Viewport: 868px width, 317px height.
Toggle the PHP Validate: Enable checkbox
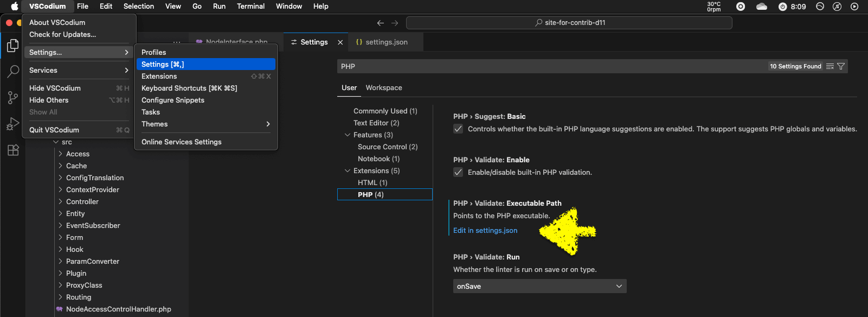[458, 172]
